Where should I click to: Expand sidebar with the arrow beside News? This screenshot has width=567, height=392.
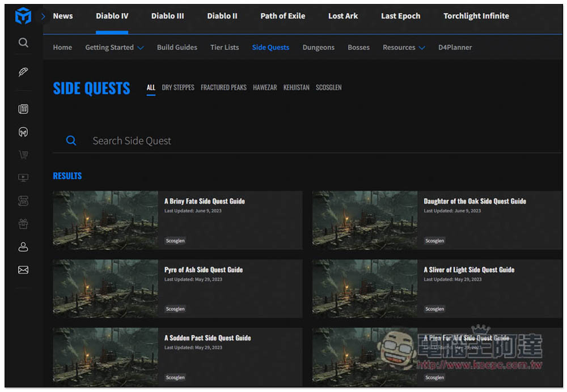[44, 16]
